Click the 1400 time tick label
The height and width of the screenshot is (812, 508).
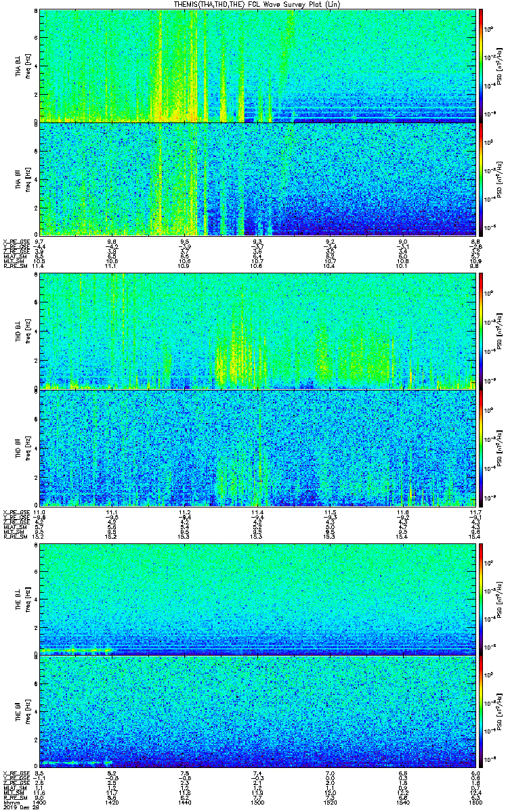(40, 803)
